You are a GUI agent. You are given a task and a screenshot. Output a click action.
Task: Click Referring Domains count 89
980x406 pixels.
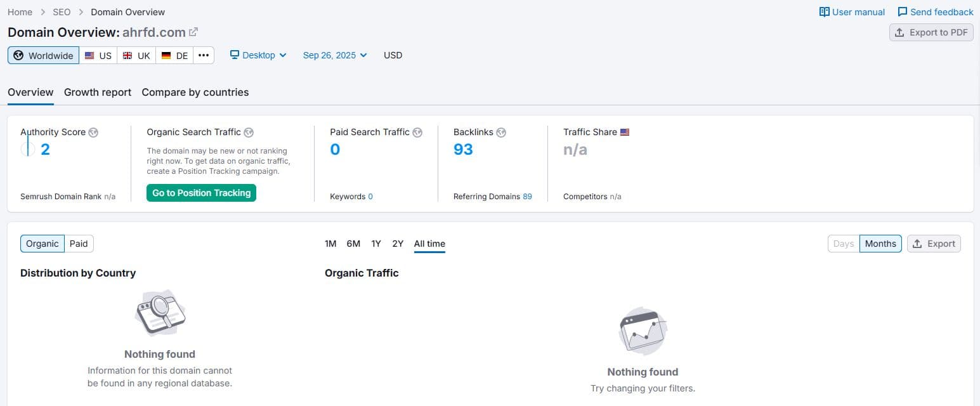coord(527,197)
